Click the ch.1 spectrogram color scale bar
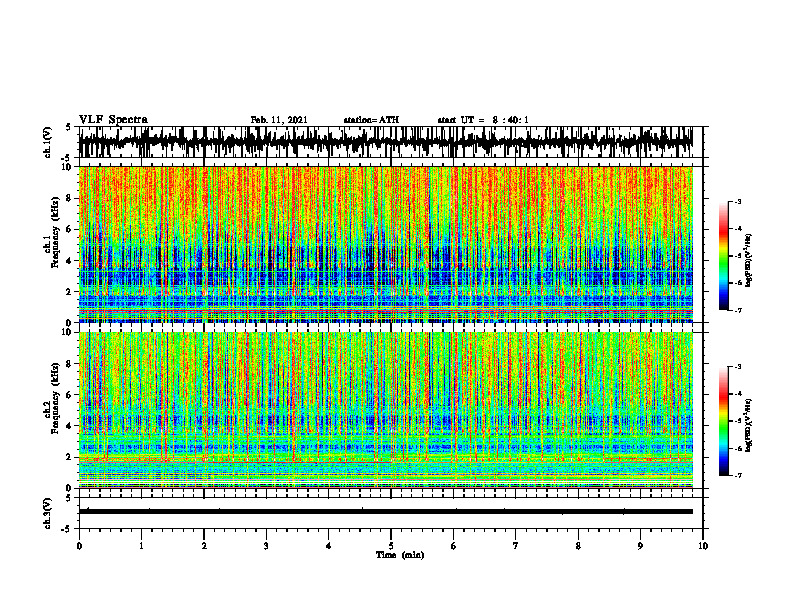 point(724,256)
